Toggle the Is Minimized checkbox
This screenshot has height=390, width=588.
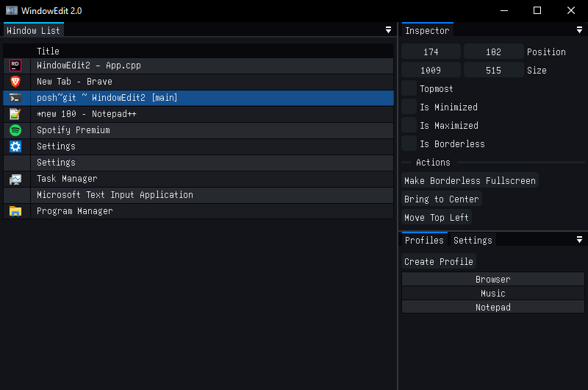(x=409, y=107)
